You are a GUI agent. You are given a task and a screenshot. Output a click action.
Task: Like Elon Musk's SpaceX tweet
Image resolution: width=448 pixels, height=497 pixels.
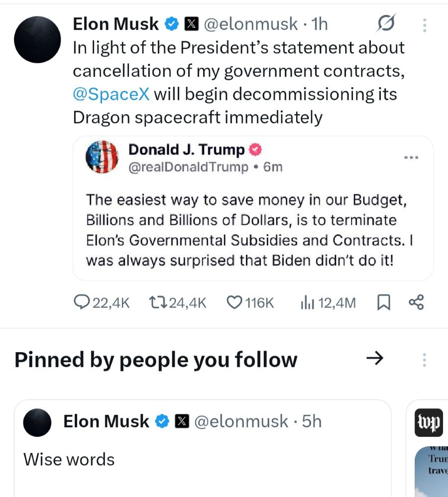[234, 302]
